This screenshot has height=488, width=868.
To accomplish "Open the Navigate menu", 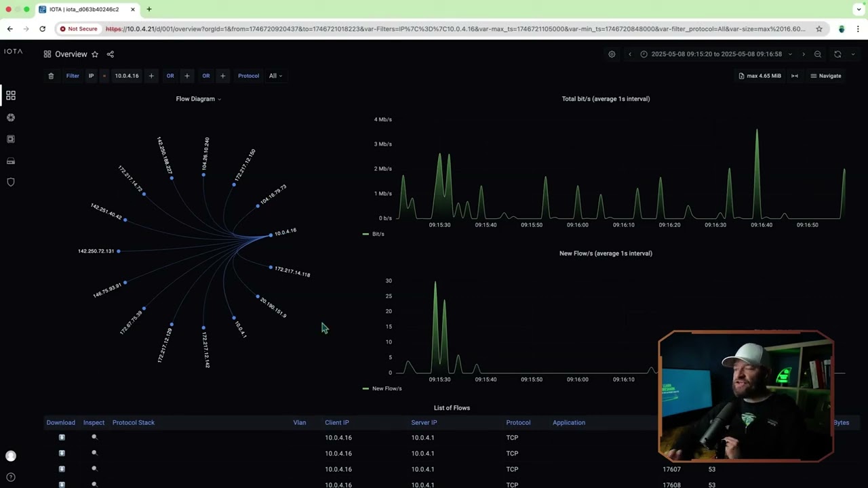I will click(x=826, y=76).
